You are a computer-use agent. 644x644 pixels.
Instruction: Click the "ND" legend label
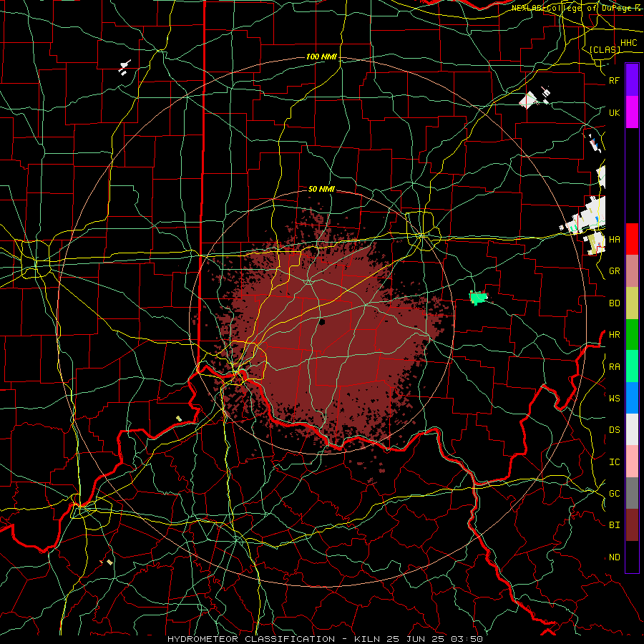tap(614, 557)
